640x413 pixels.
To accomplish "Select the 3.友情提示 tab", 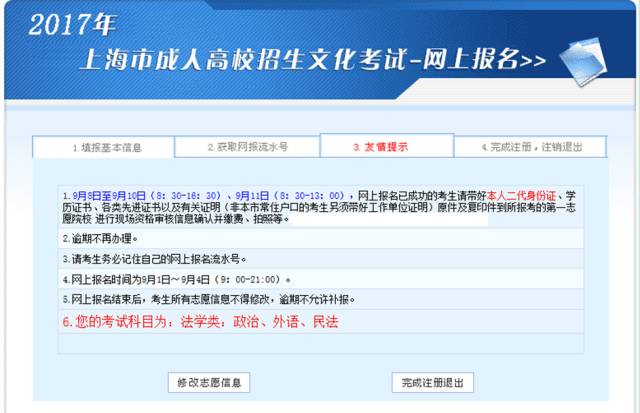I will [387, 145].
